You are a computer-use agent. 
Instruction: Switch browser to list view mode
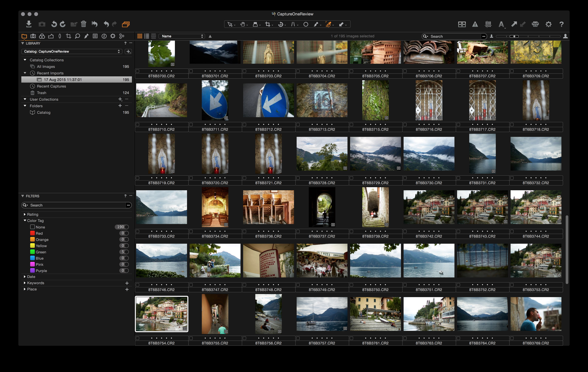147,36
